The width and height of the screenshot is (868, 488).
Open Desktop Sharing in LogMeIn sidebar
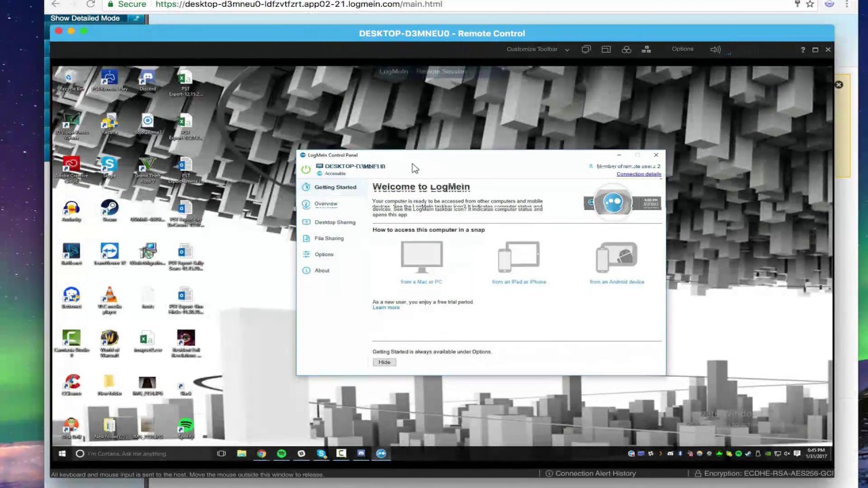(x=334, y=222)
